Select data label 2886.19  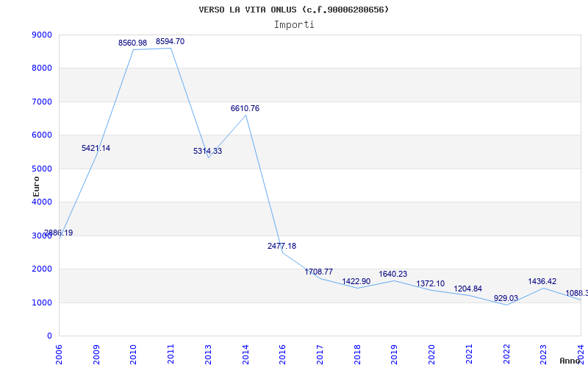(x=59, y=233)
